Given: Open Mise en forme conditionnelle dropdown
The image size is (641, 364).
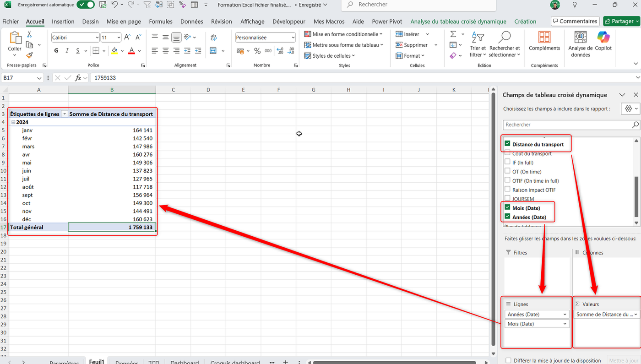Looking at the screenshot, I should click(x=344, y=34).
